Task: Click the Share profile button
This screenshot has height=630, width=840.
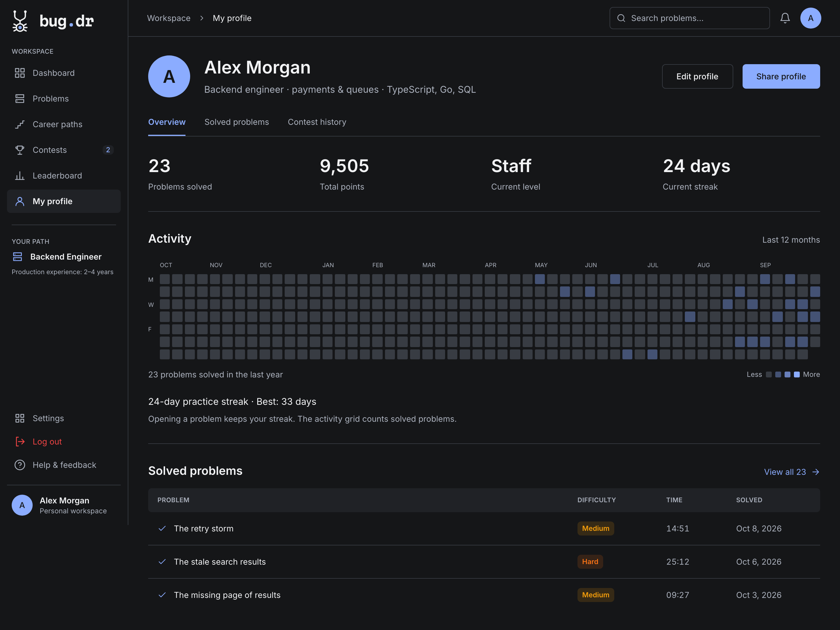Action: 781,76
